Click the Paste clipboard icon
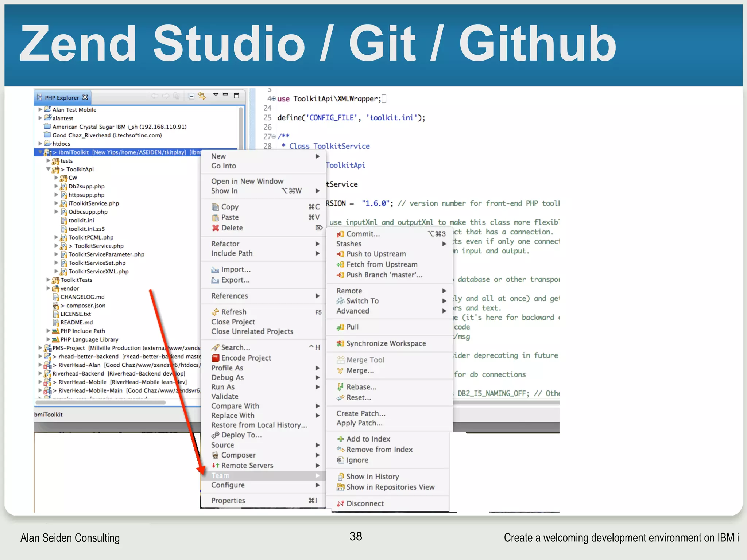The image size is (747, 560). click(x=215, y=217)
